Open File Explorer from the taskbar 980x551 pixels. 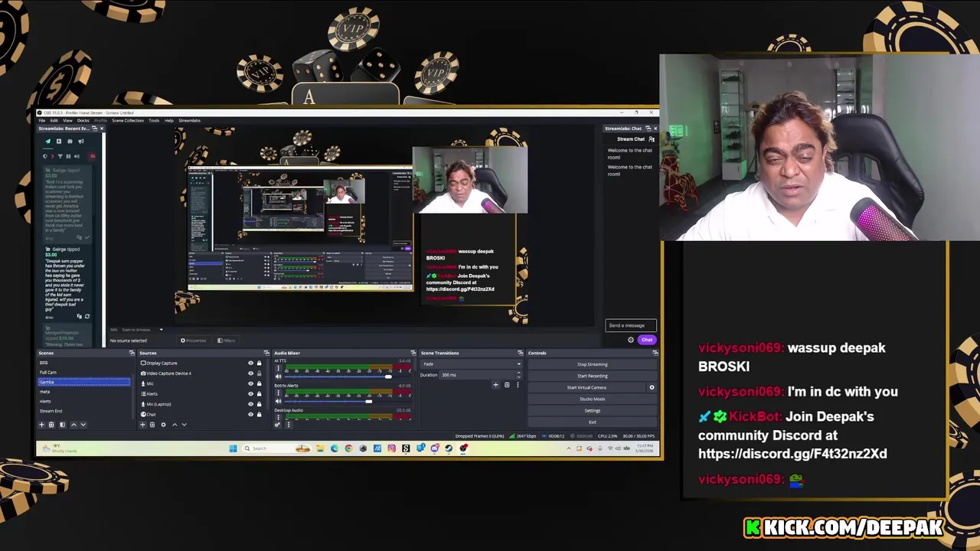(320, 448)
